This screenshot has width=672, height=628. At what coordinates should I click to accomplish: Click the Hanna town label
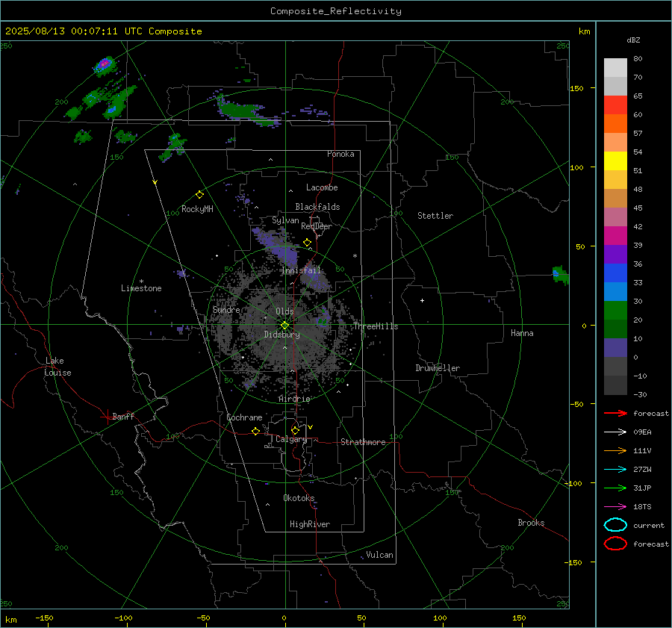pos(522,333)
